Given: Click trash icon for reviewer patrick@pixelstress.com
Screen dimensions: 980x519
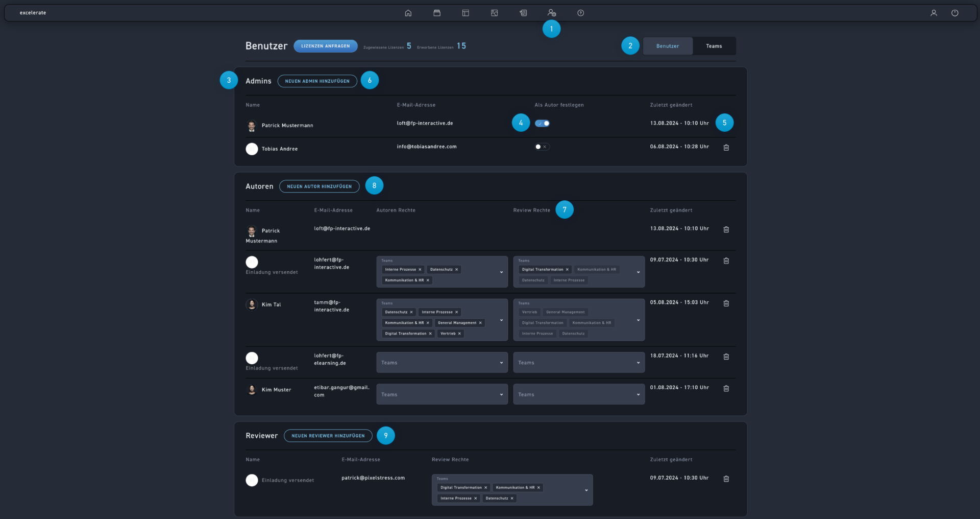Looking at the screenshot, I should pos(726,479).
